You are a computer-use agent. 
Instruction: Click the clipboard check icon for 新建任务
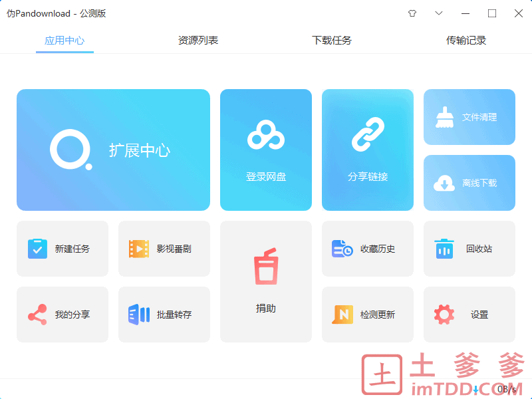click(x=37, y=249)
